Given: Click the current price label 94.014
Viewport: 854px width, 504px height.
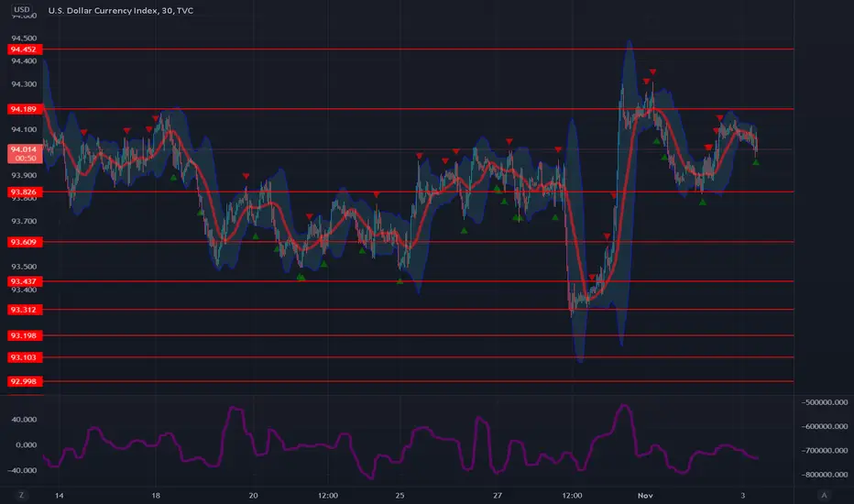Looking at the screenshot, I should coord(25,153).
